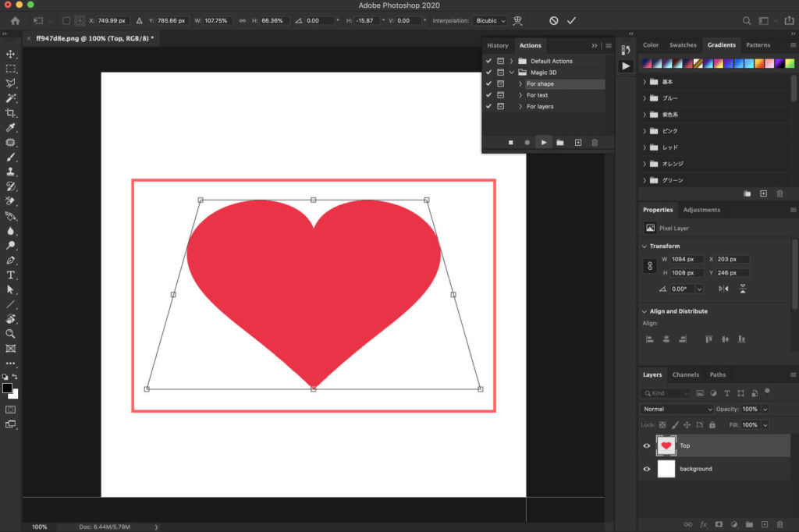Select the Clone Stamp tool
799x532 pixels.
point(10,172)
